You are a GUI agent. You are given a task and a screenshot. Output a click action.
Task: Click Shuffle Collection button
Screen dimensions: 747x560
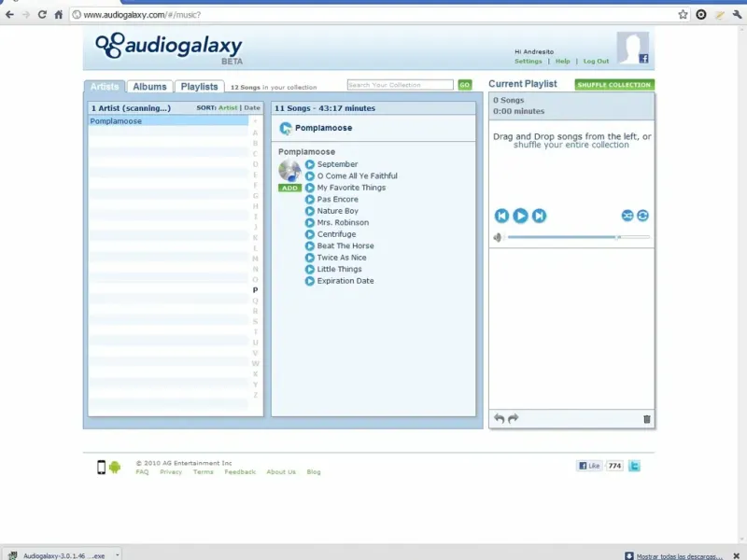pyautogui.click(x=614, y=85)
